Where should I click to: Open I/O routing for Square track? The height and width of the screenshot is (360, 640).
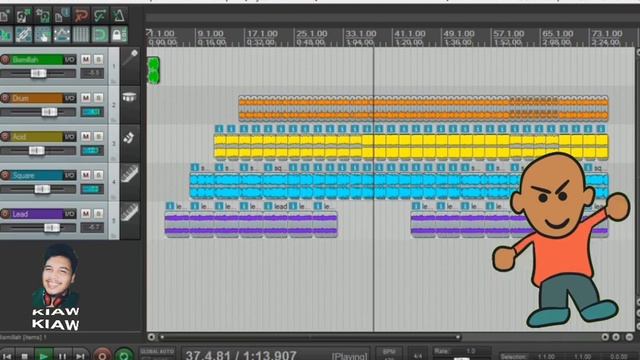70,175
